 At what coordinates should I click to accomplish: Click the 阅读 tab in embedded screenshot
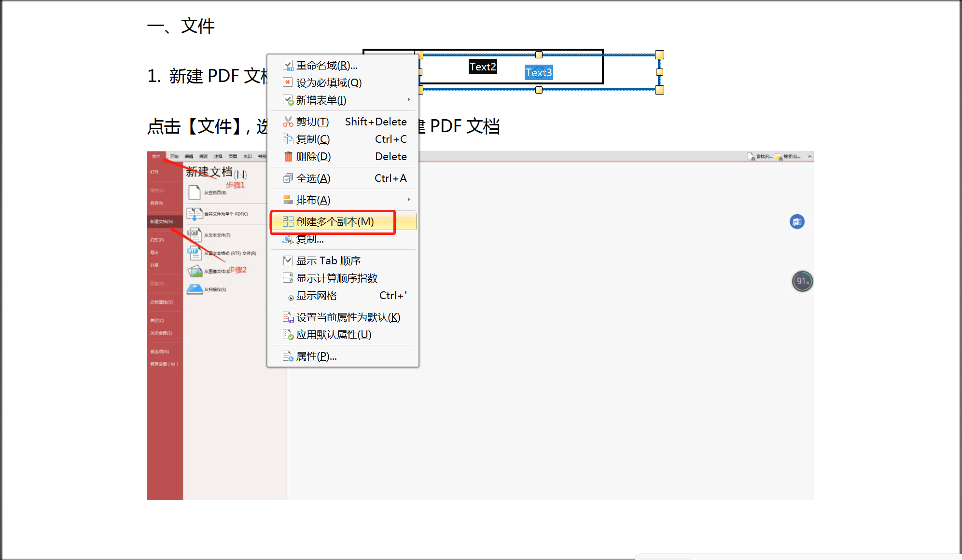point(204,156)
